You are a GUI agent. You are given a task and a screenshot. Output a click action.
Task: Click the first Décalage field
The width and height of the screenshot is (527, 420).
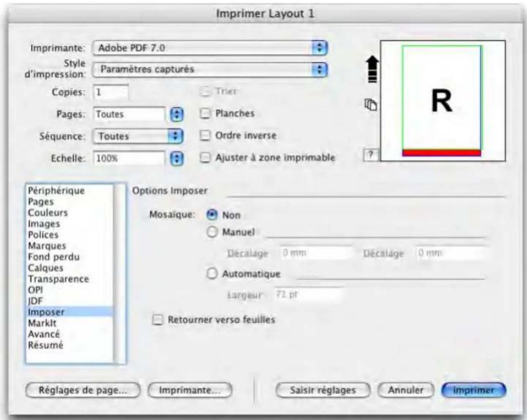click(317, 253)
